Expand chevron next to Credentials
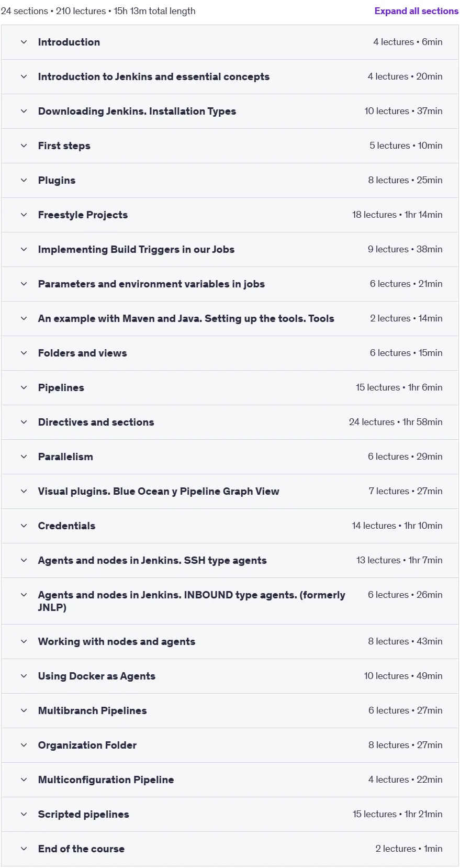 pos(24,526)
